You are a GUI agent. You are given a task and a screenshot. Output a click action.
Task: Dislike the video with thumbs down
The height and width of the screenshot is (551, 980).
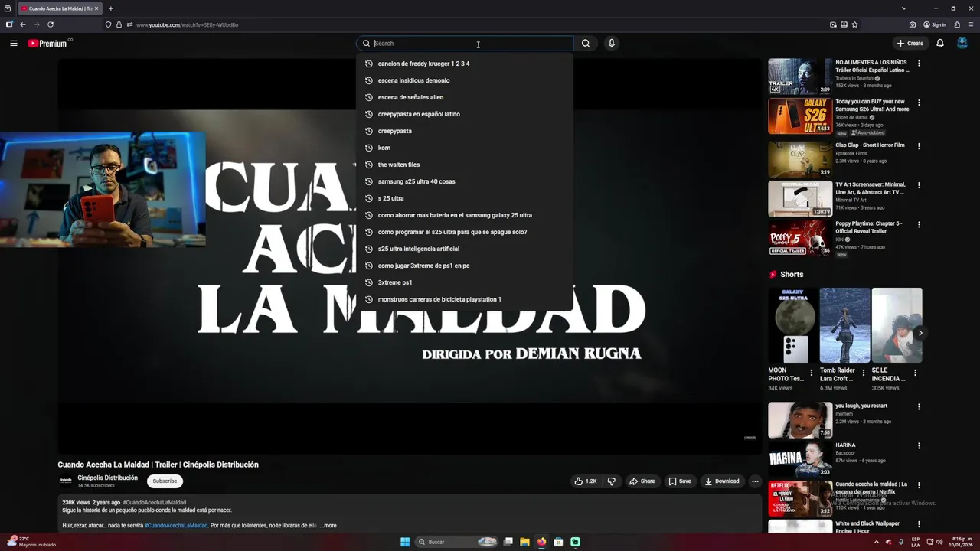tap(611, 481)
